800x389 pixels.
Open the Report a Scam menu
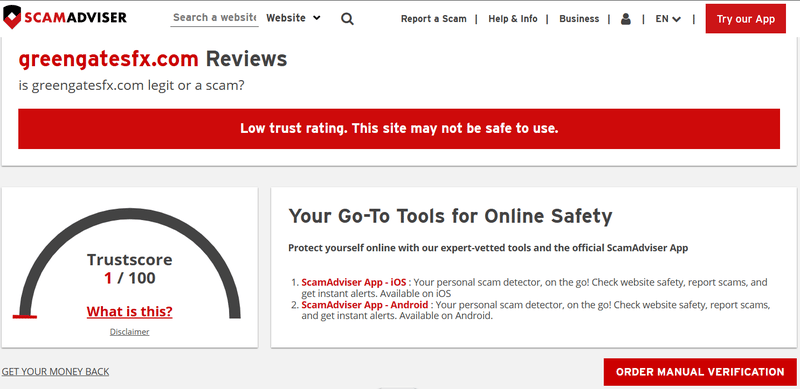[434, 19]
